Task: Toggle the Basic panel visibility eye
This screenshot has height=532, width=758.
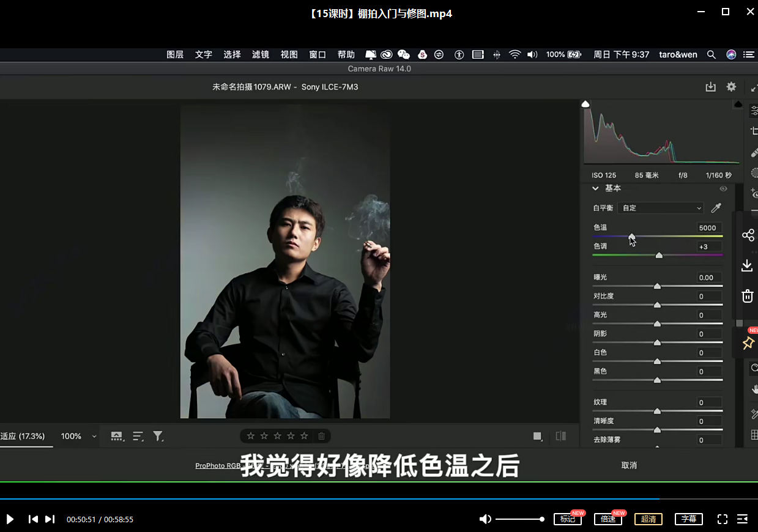Action: pyautogui.click(x=723, y=188)
